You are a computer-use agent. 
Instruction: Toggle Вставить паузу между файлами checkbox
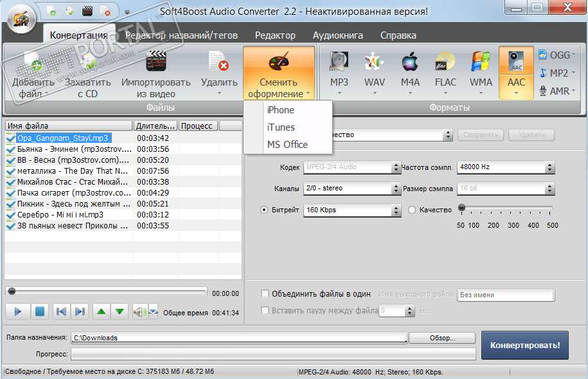pos(265,310)
